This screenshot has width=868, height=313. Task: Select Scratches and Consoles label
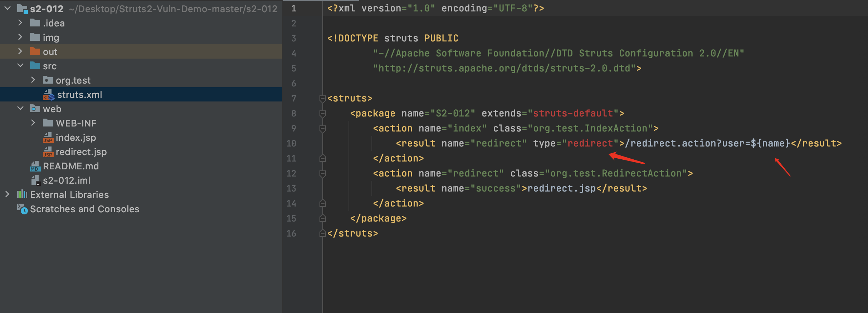[84, 209]
